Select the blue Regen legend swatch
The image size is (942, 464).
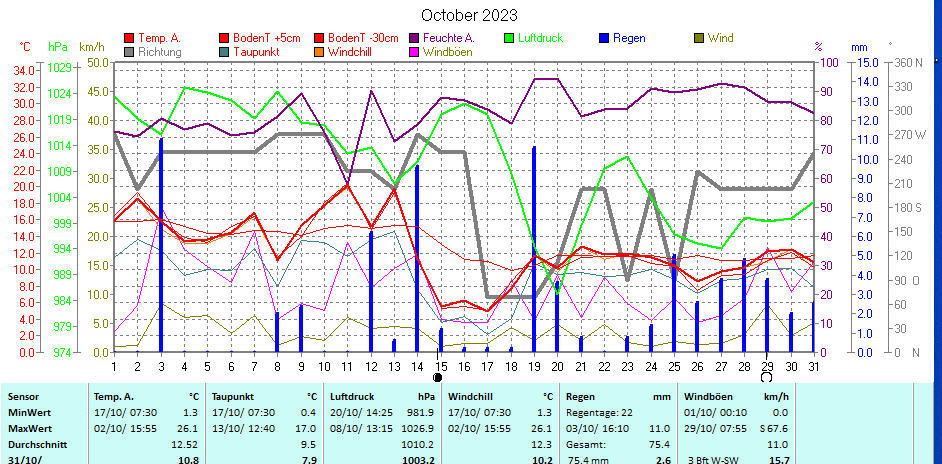603,38
